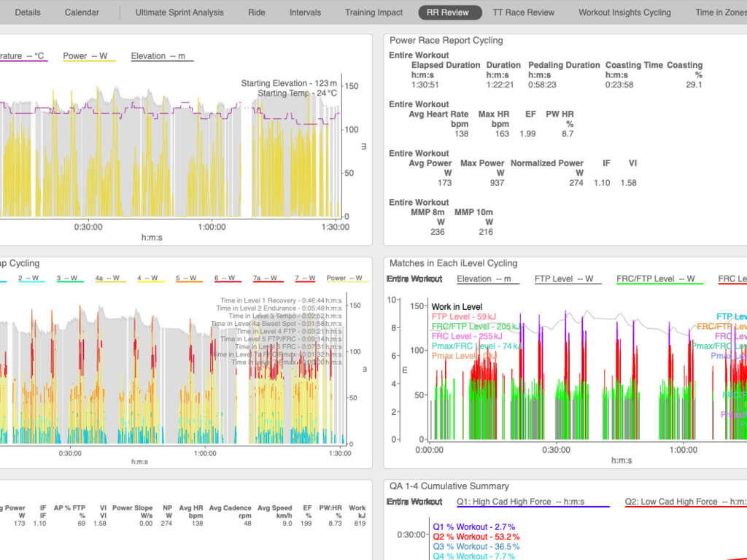Toggle Q1 High Cad High Force legend
The image size is (747, 560).
(x=533, y=502)
